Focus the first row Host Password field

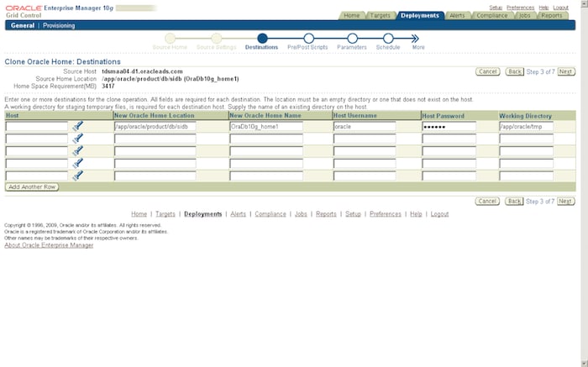point(449,126)
